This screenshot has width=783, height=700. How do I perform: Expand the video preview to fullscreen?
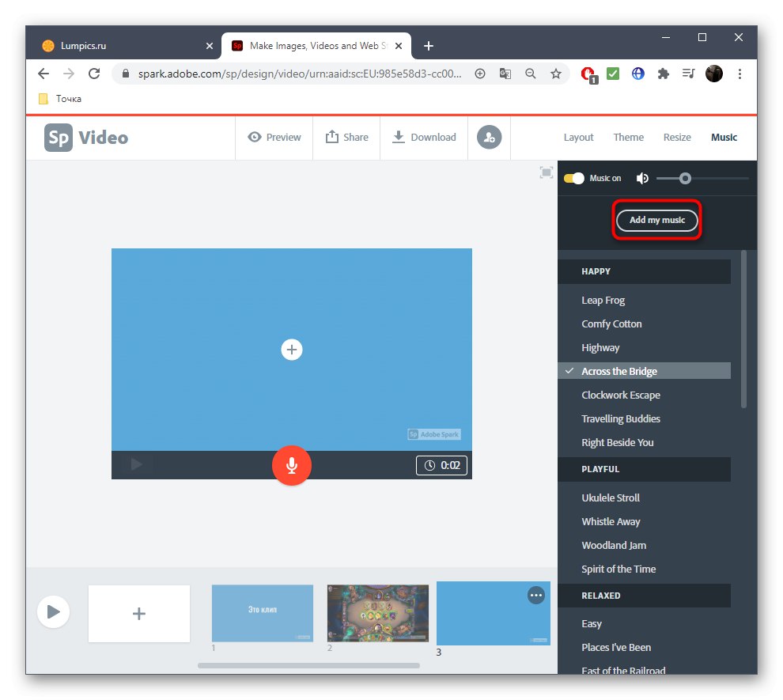point(546,172)
